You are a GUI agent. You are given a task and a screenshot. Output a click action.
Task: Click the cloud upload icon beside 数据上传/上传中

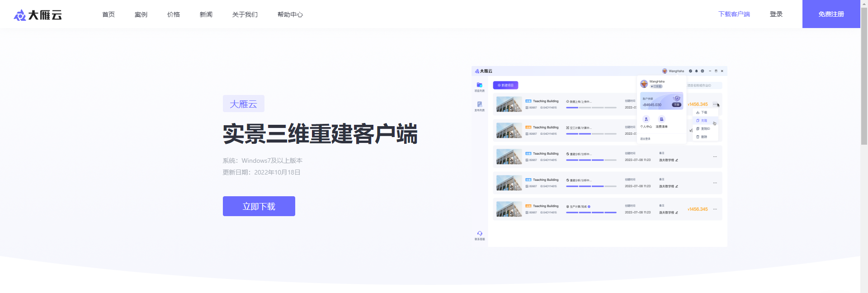pos(568,102)
